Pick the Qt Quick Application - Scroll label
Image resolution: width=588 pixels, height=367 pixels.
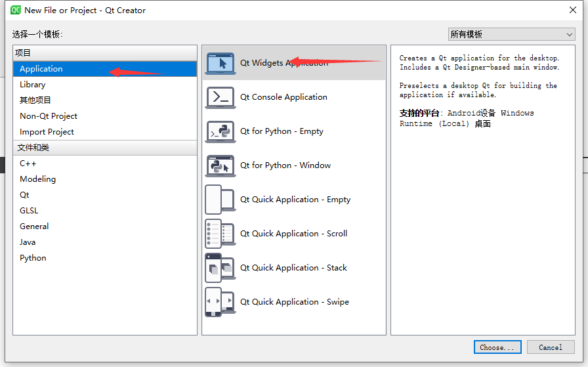click(x=293, y=234)
